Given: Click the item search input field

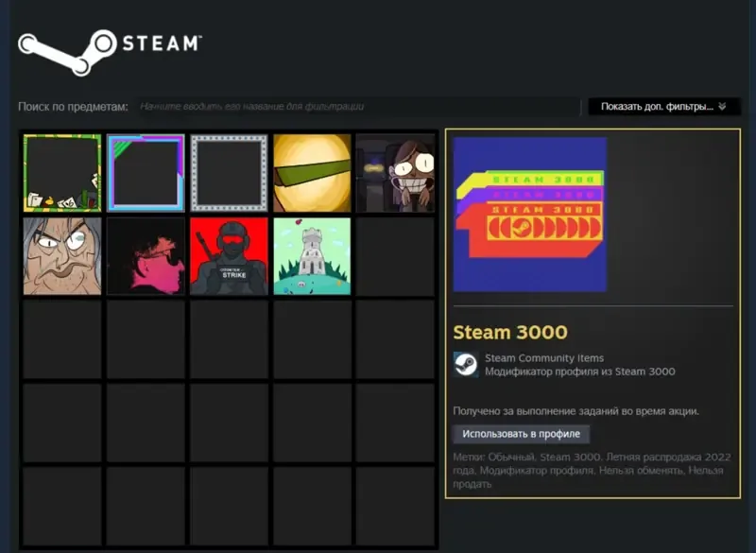Looking at the screenshot, I should coord(357,107).
